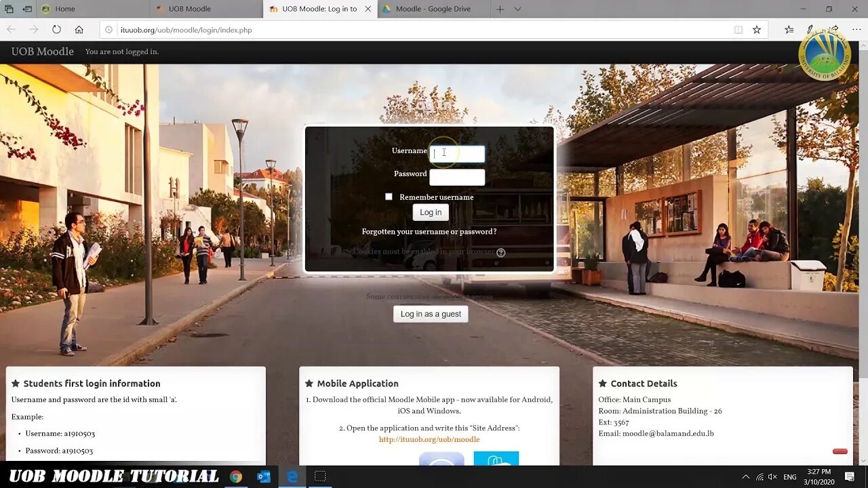
Task: Open Microsoft Edge from the taskbar
Action: click(292, 476)
